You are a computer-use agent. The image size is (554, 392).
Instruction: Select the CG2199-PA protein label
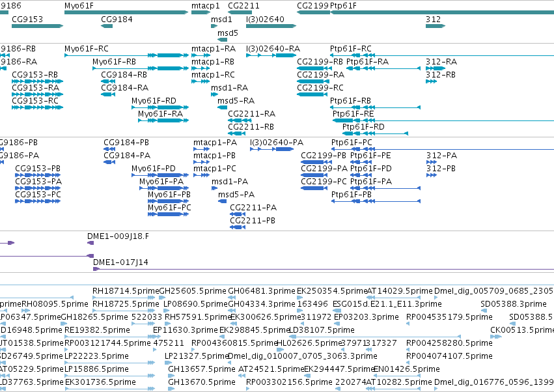coord(324,168)
